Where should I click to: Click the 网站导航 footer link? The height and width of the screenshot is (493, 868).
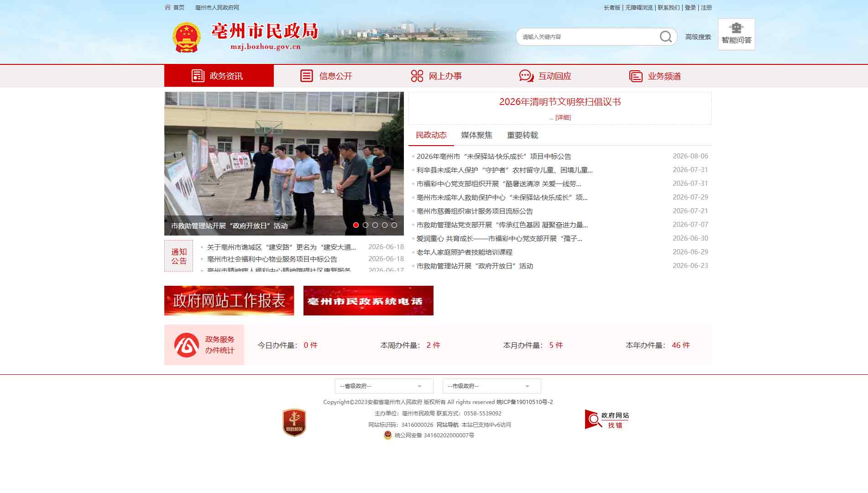(x=447, y=425)
